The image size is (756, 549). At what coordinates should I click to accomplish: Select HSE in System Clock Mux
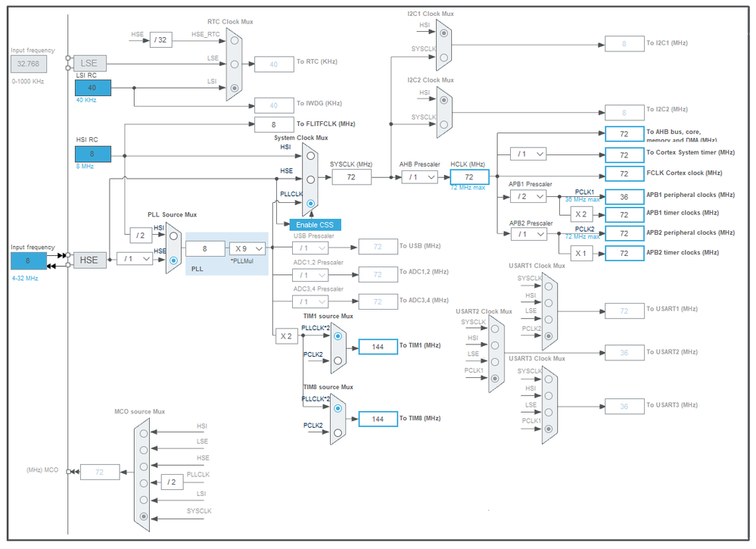tap(310, 179)
